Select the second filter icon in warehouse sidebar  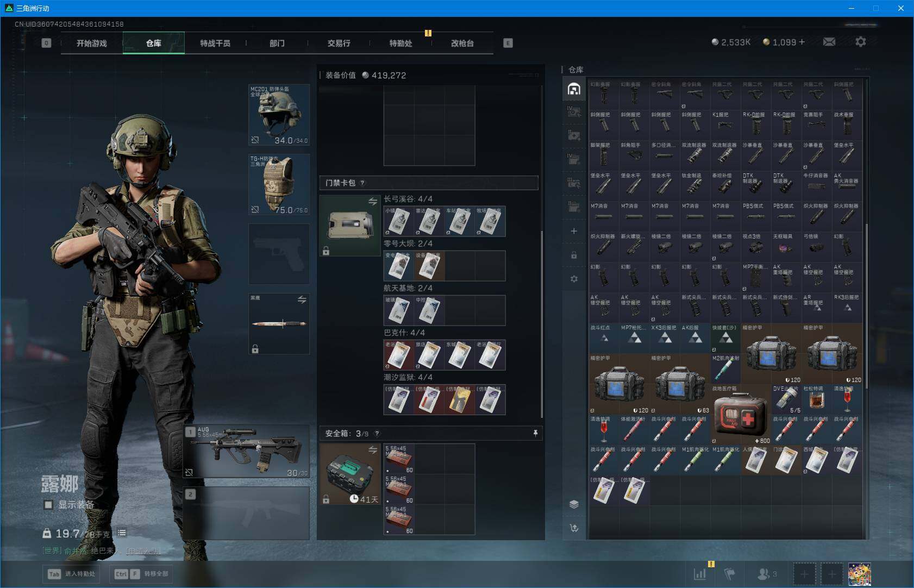coord(574,112)
